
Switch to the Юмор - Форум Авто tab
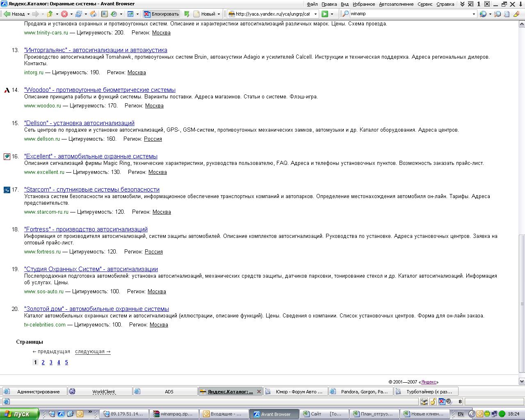(295, 391)
